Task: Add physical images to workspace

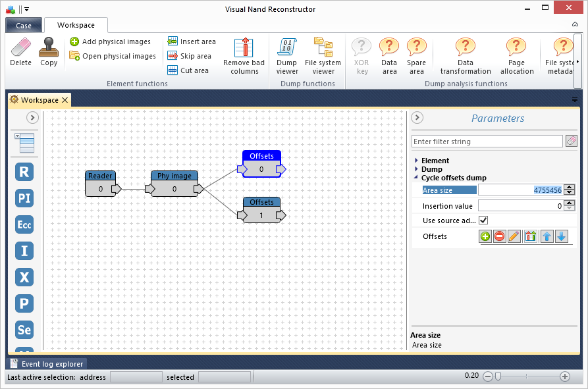Action: point(110,41)
